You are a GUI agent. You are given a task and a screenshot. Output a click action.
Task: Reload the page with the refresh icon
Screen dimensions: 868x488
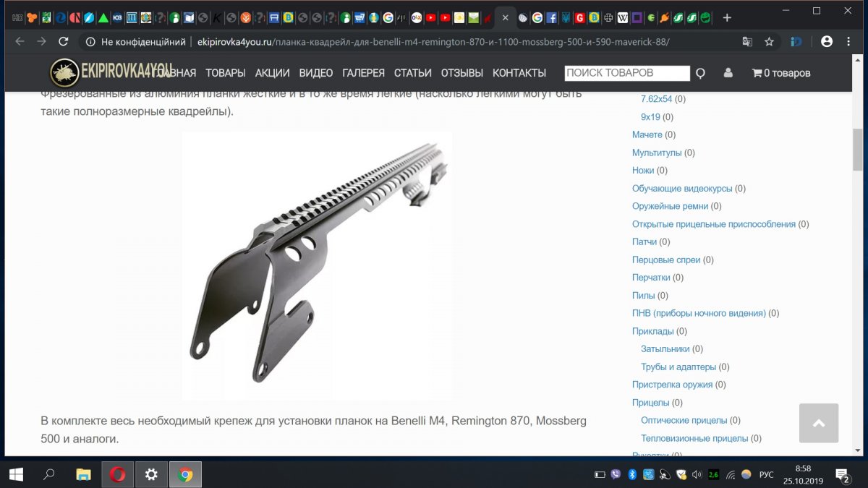point(64,42)
